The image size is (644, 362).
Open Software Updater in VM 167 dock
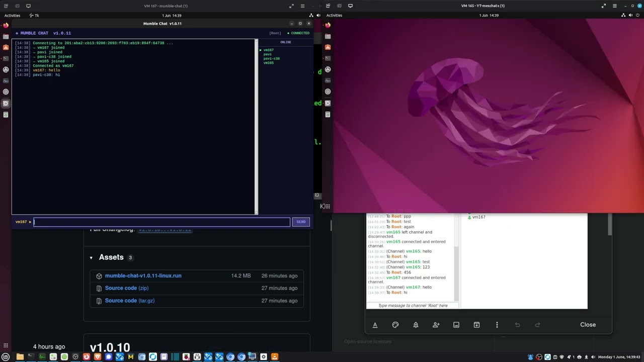pyautogui.click(x=6, y=69)
